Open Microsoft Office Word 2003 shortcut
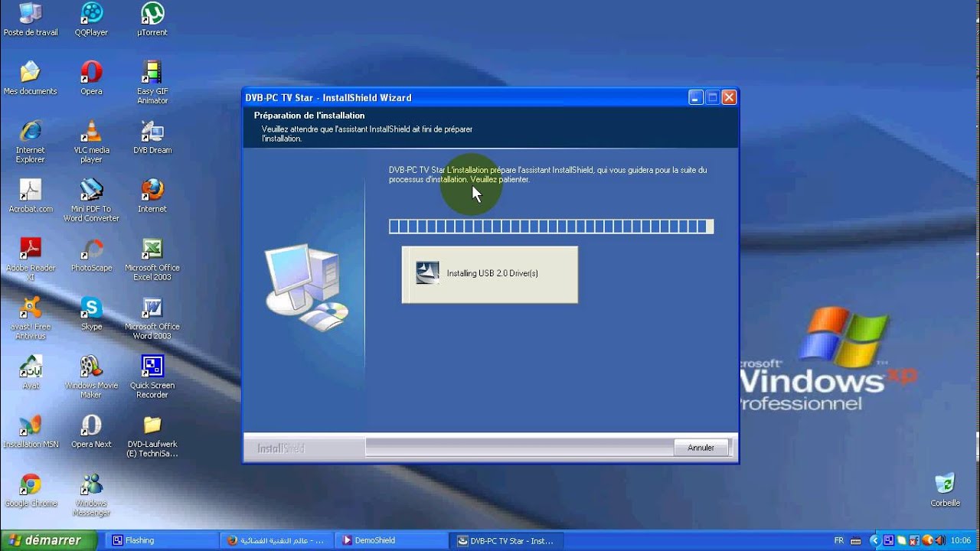The width and height of the screenshot is (980, 551). click(x=152, y=319)
